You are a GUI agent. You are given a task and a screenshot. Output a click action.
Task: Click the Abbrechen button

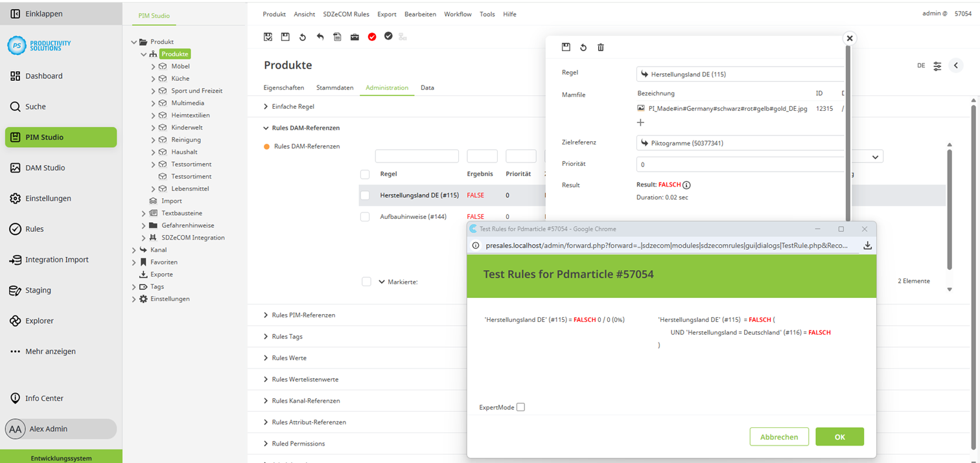point(779,437)
